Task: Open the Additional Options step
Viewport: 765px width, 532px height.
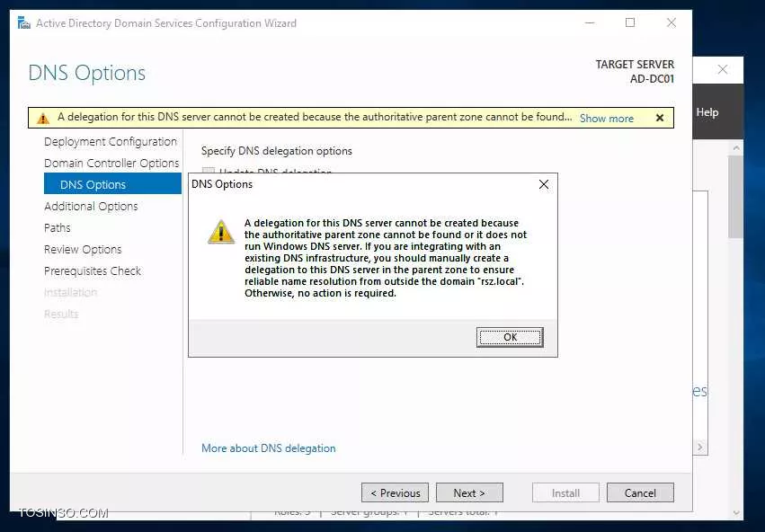Action: pyautogui.click(x=91, y=207)
